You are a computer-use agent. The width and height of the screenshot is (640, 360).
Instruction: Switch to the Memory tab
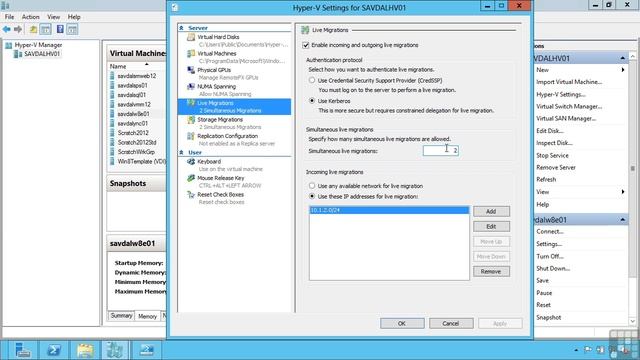tap(147, 316)
